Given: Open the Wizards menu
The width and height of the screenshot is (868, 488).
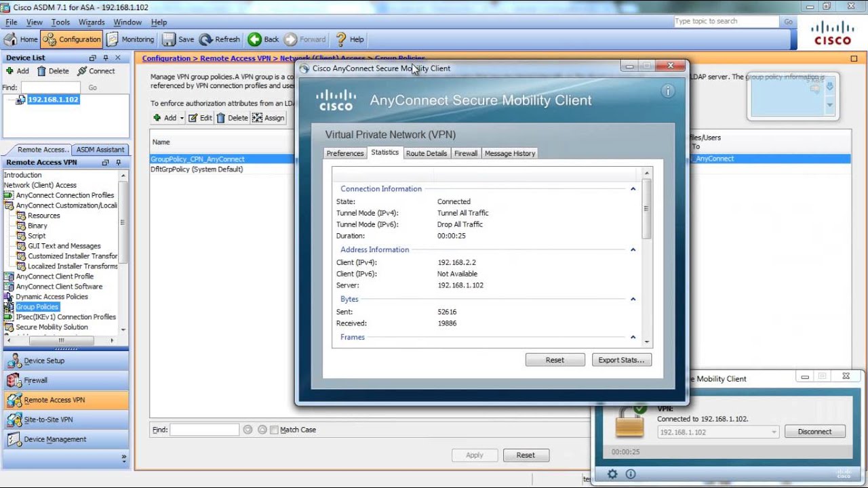Looking at the screenshot, I should 92,22.
